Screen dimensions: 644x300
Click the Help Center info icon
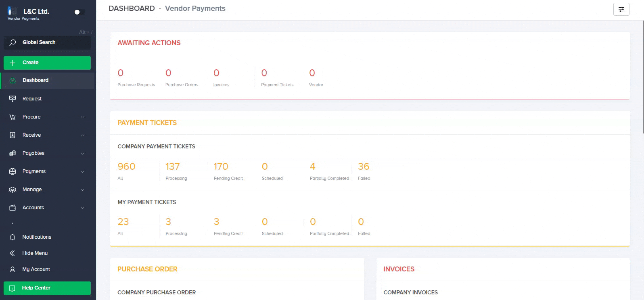tap(12, 288)
